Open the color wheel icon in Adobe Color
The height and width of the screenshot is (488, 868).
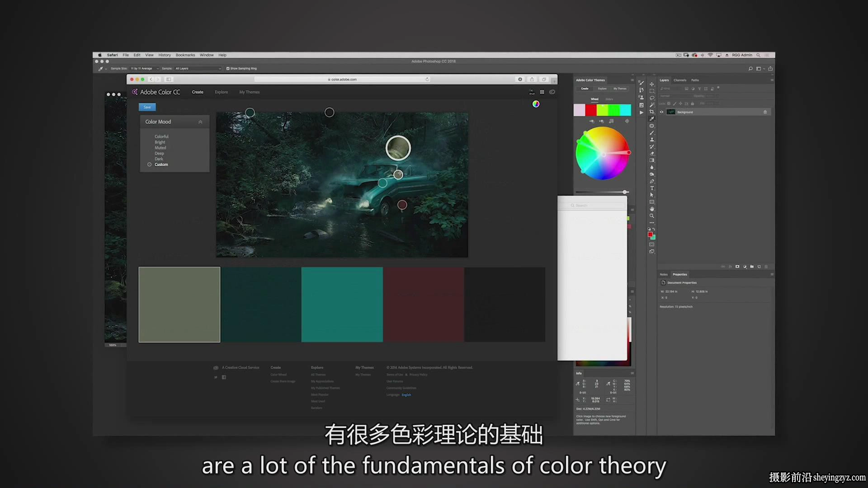pos(536,104)
